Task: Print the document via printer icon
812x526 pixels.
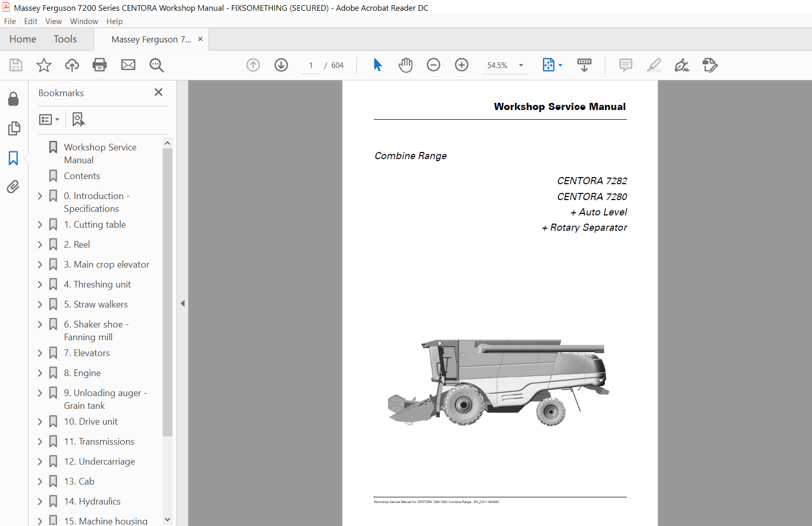Action: [100, 65]
